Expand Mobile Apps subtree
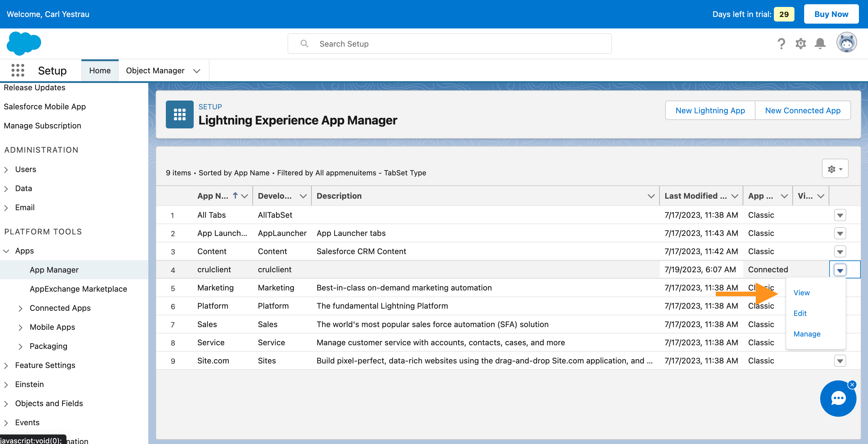Screen dimensions: 868x444 coord(21,327)
